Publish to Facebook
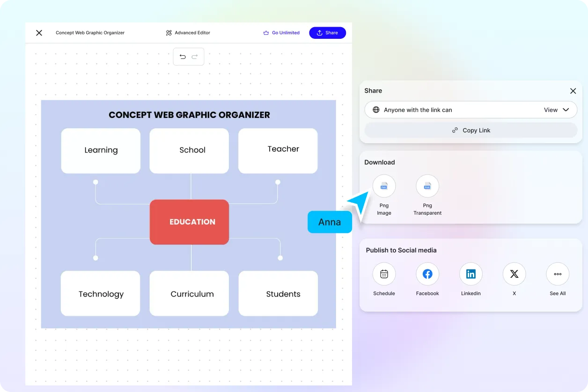This screenshot has width=588, height=392. coord(427,274)
